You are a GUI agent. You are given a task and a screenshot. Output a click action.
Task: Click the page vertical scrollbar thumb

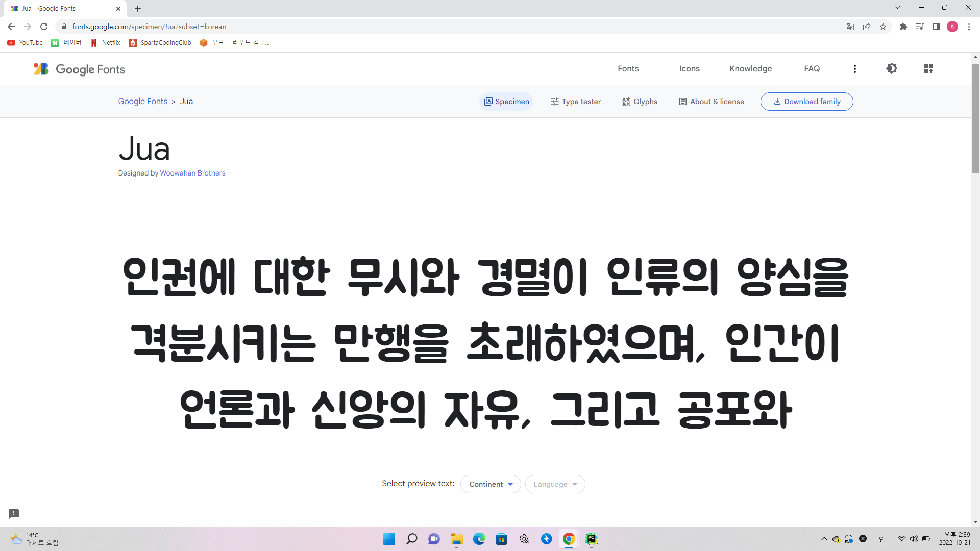click(x=975, y=118)
